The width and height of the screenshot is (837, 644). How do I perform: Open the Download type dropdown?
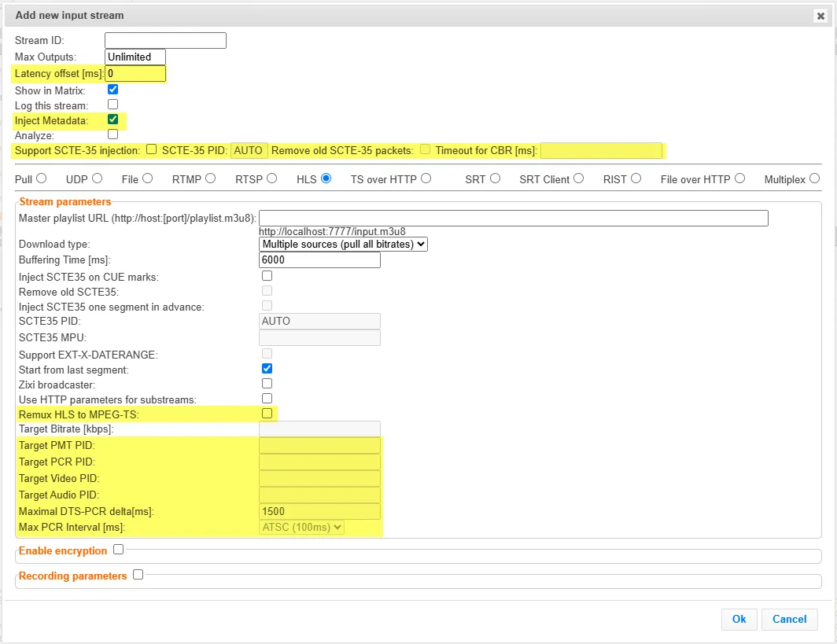pos(343,245)
